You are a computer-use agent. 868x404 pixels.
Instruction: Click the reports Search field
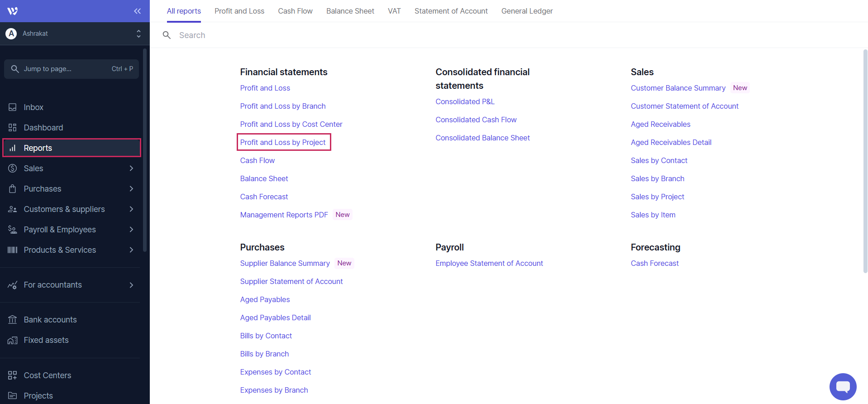(362, 35)
